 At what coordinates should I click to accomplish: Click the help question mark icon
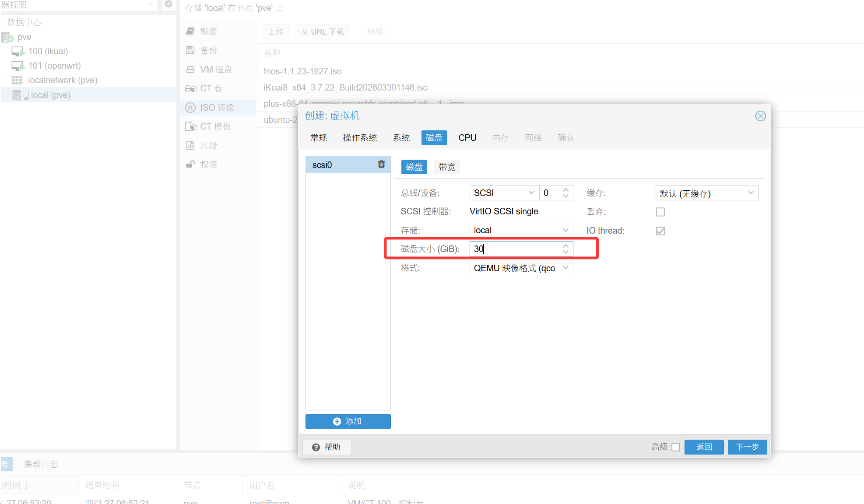[316, 447]
